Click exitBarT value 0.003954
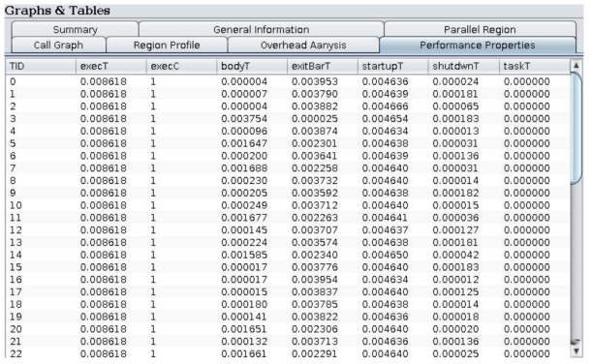This screenshot has width=592, height=364. point(315,280)
